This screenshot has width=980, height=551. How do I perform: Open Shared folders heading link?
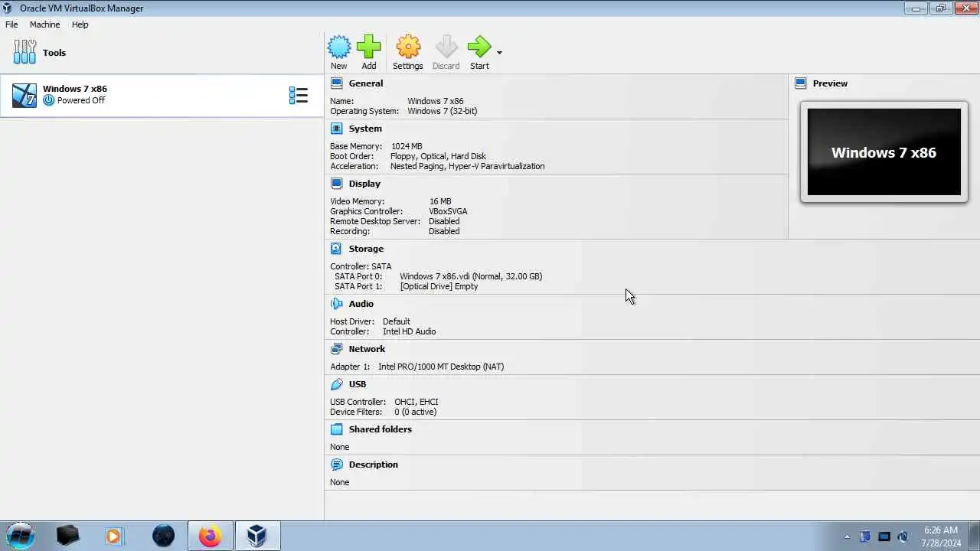click(381, 429)
